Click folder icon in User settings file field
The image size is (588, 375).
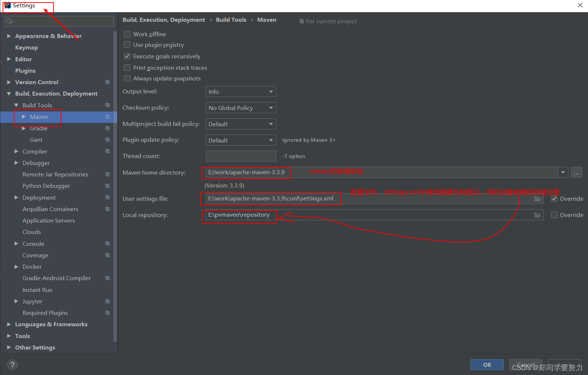coord(537,199)
